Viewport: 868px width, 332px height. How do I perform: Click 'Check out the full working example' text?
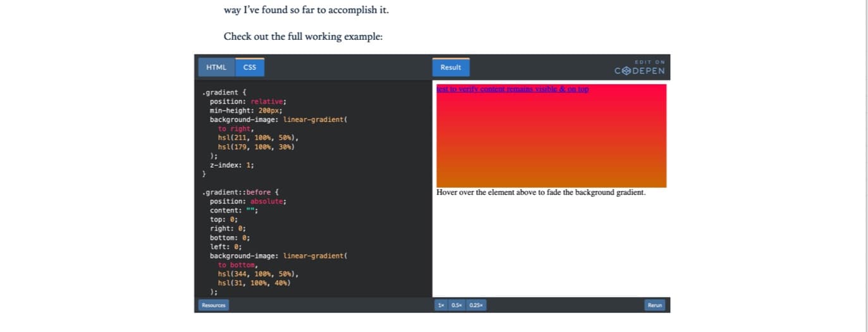tap(303, 37)
